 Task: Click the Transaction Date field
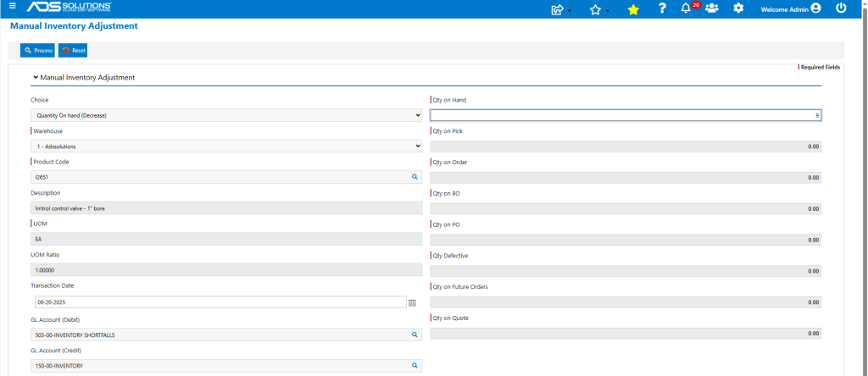[220, 302]
